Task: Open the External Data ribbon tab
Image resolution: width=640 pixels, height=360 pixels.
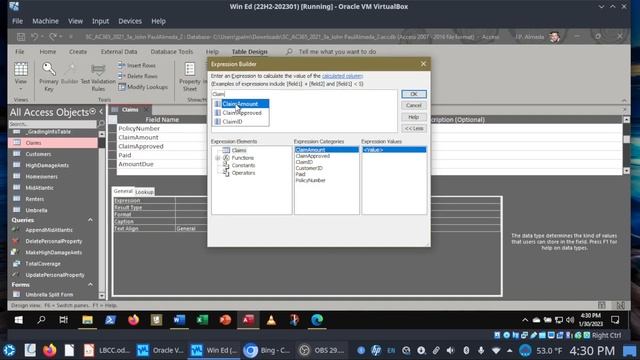Action: [119, 52]
